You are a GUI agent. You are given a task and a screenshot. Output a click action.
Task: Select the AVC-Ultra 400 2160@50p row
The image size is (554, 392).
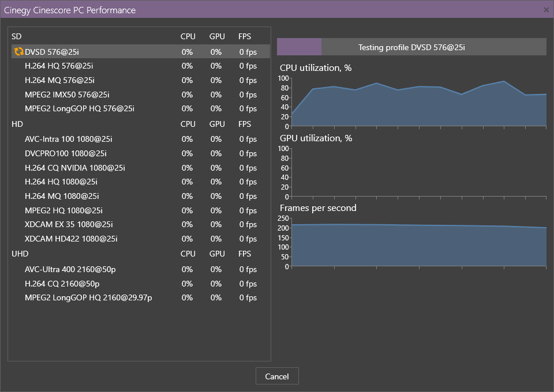[x=141, y=270]
